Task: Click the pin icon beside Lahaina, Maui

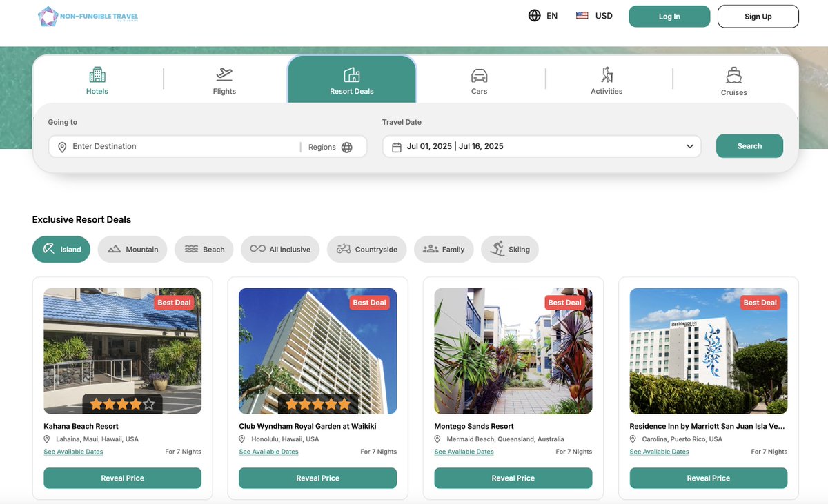Action: [x=47, y=439]
